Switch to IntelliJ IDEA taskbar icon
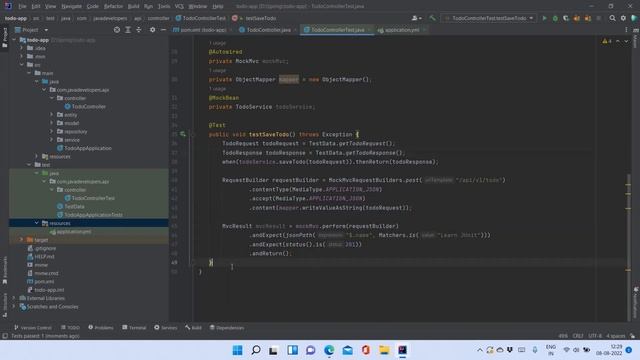 tap(402, 350)
